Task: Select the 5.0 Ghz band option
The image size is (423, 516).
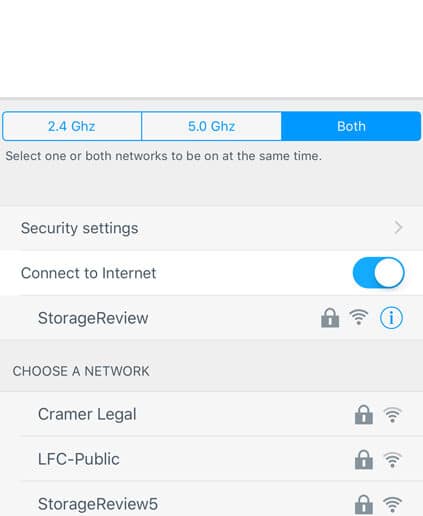Action: tap(211, 126)
